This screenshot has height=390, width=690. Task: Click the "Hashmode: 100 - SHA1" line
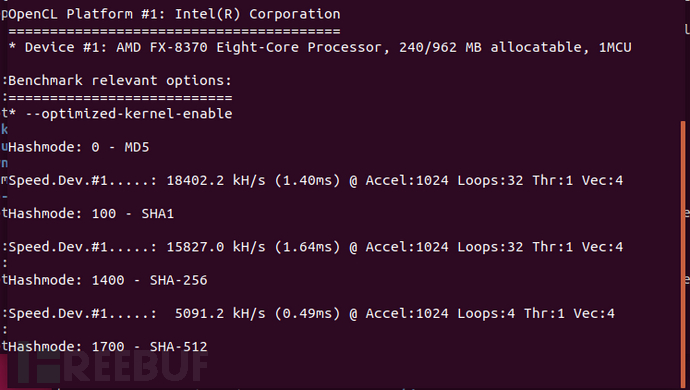pyautogui.click(x=91, y=214)
